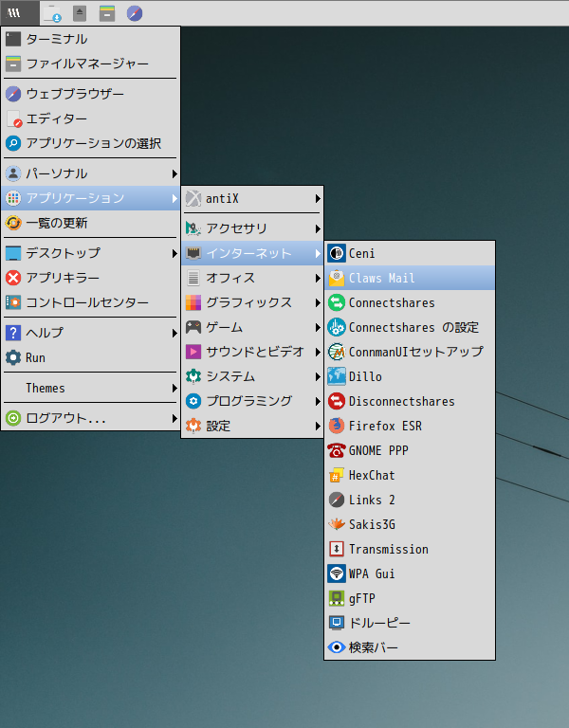
Task: Click the Transmission icon
Action: pyautogui.click(x=337, y=549)
